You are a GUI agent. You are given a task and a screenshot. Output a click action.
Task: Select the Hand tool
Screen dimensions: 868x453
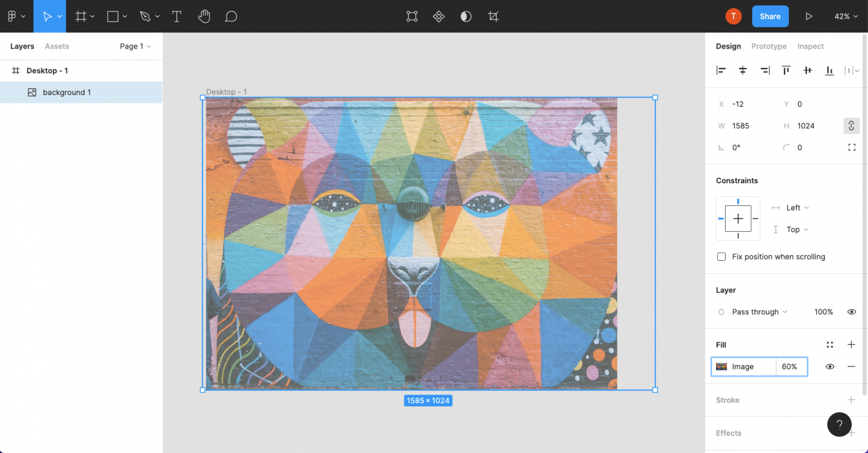[204, 16]
